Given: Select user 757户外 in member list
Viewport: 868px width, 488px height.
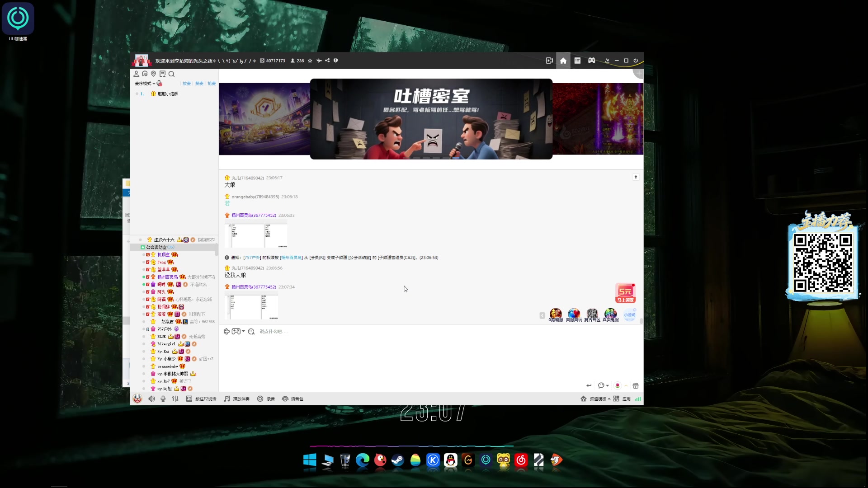Looking at the screenshot, I should click(164, 329).
